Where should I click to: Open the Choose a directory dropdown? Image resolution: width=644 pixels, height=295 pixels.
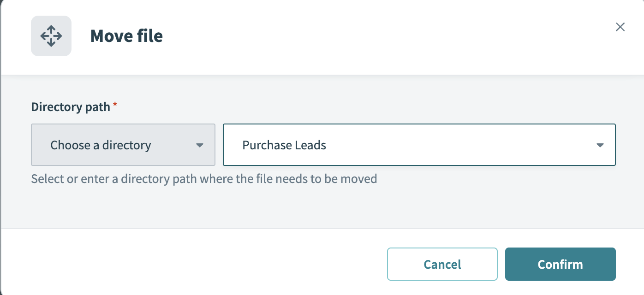point(123,145)
